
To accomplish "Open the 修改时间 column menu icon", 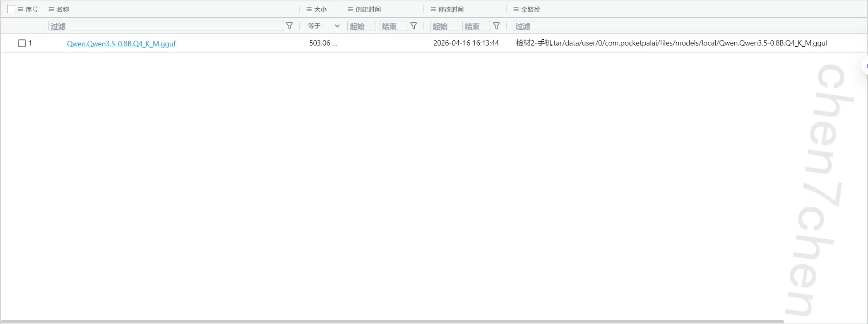I will pyautogui.click(x=433, y=9).
